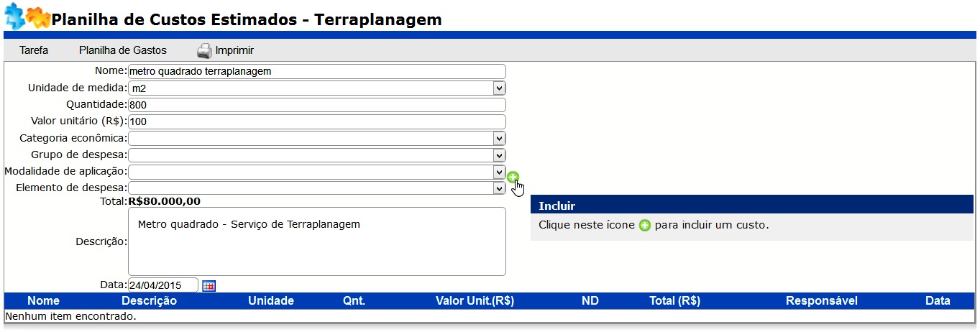Image resolution: width=980 pixels, height=332 pixels.
Task: Click the puzzle pieces logo icon
Action: pos(27,16)
